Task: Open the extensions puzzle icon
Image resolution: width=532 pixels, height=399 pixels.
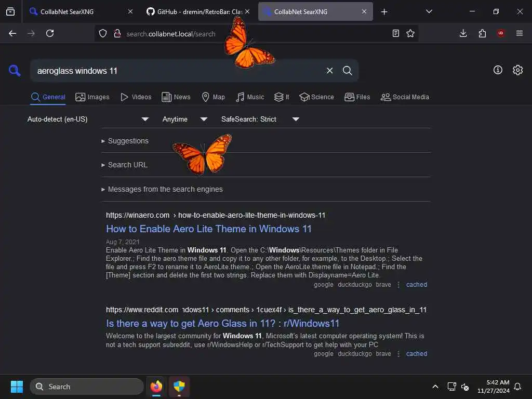Action: (482, 33)
